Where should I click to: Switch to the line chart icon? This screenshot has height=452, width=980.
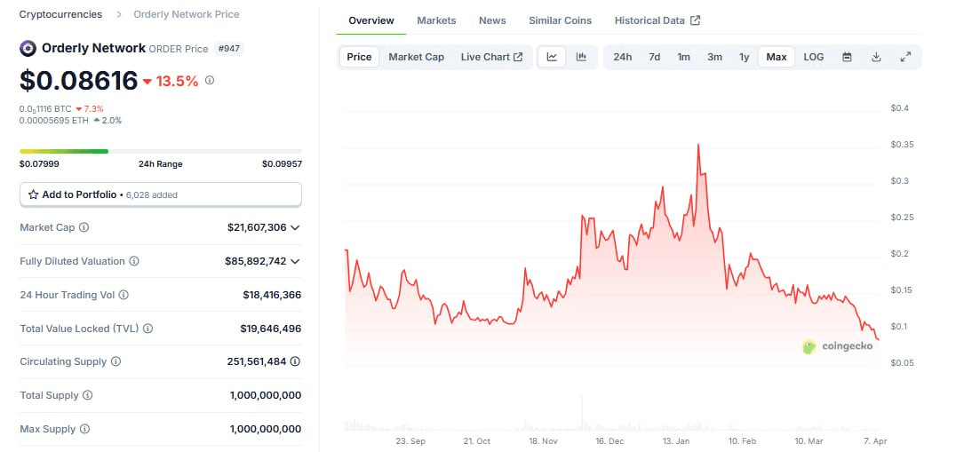(552, 57)
